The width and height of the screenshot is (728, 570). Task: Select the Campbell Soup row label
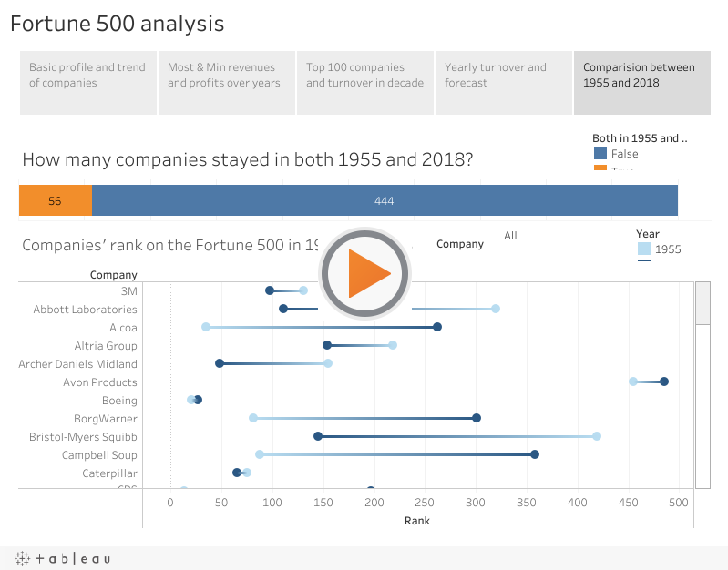click(x=99, y=455)
